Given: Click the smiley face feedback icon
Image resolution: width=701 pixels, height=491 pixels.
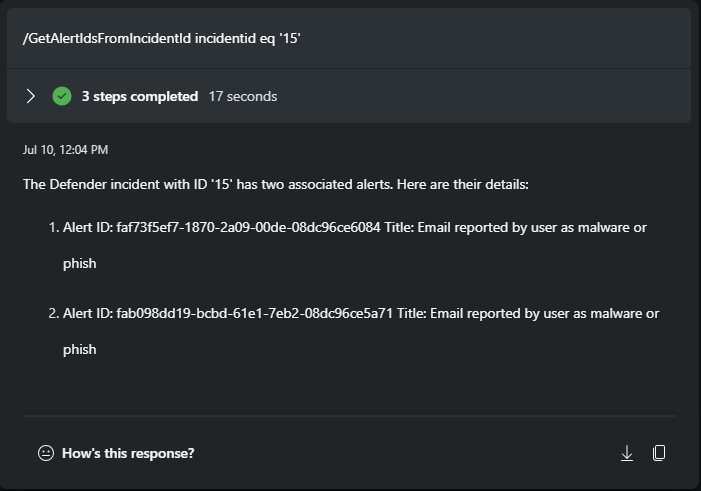Looking at the screenshot, I should [45, 453].
